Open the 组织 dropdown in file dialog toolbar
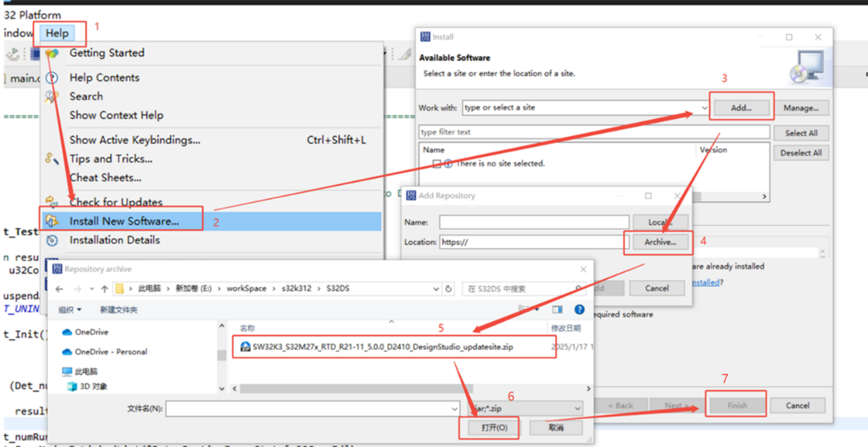 click(x=70, y=310)
